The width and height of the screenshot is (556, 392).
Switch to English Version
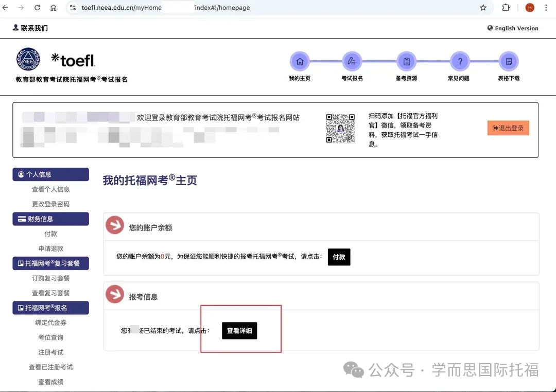pyautogui.click(x=513, y=28)
